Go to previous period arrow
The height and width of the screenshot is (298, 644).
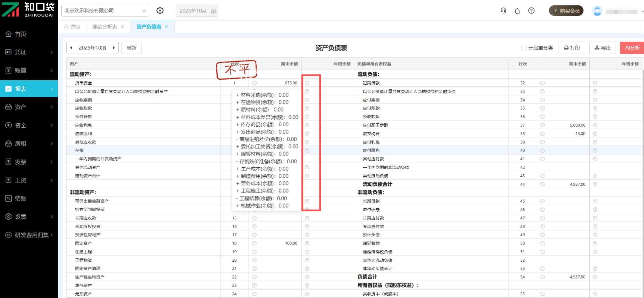[x=71, y=48]
